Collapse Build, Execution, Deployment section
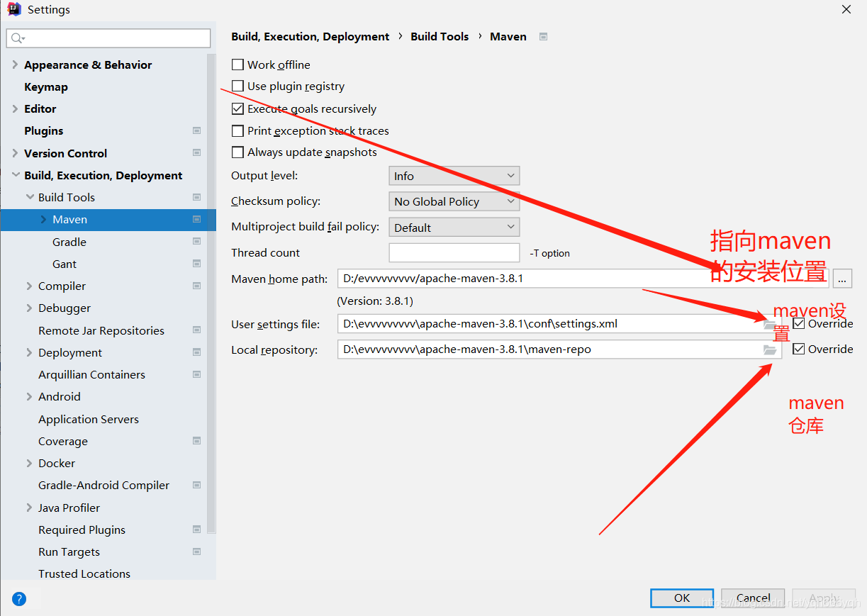Viewport: 867px width, 616px height. click(x=15, y=175)
